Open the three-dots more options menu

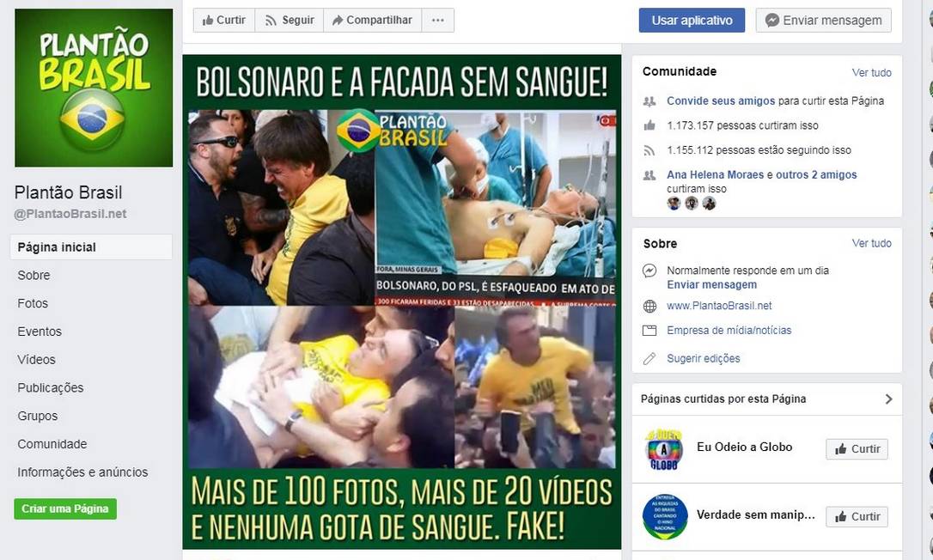(438, 21)
